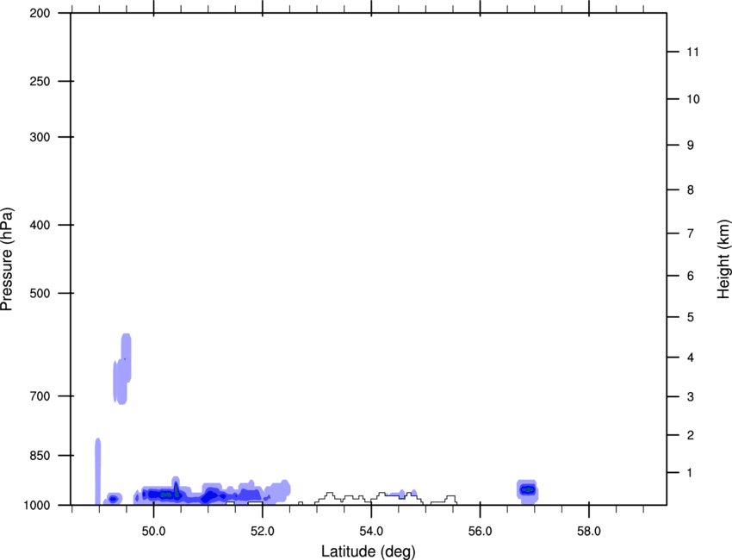
Task: Click the tall light-blue patch near 700 hPa
Action: (122, 369)
